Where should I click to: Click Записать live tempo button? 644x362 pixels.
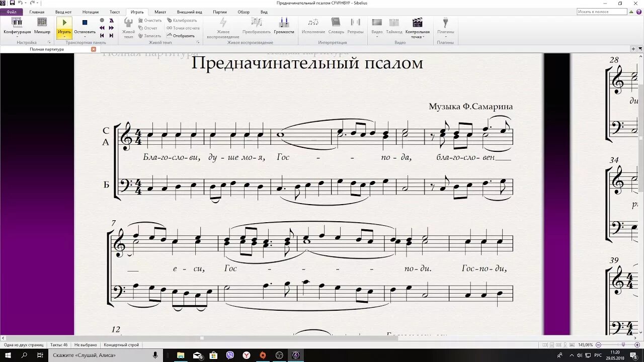[149, 36]
